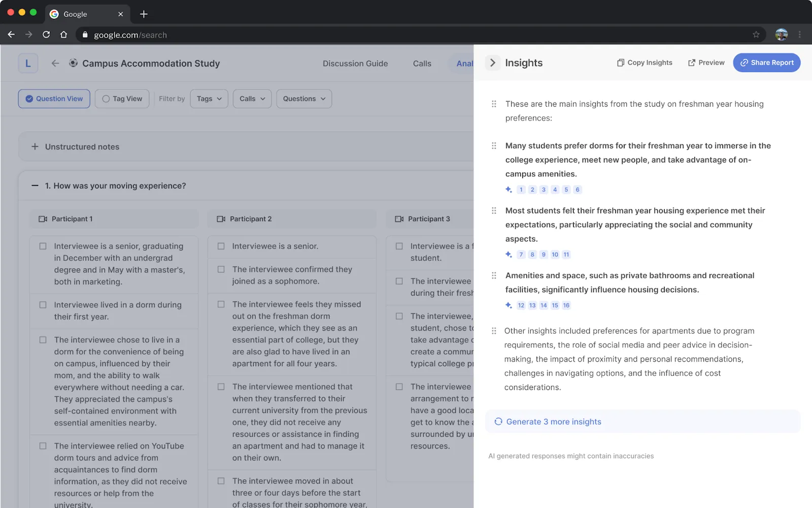The height and width of the screenshot is (508, 812).
Task: Click Generate 3 more insights
Action: (642, 422)
